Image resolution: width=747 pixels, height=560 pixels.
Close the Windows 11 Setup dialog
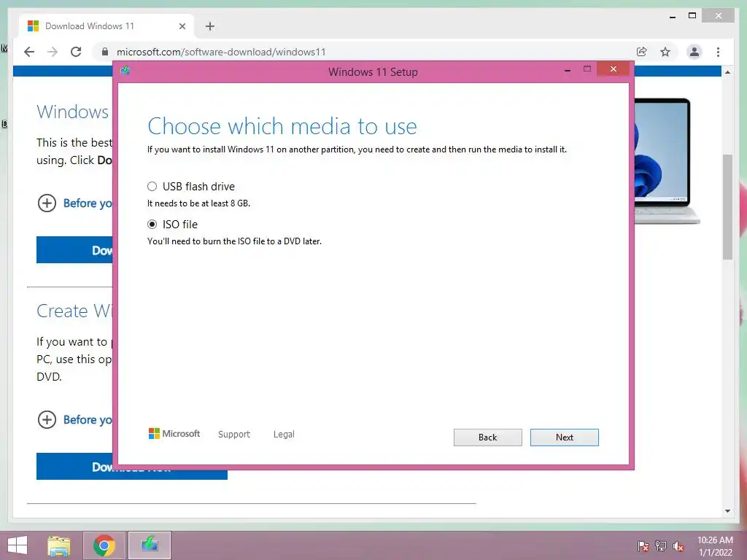tap(613, 69)
